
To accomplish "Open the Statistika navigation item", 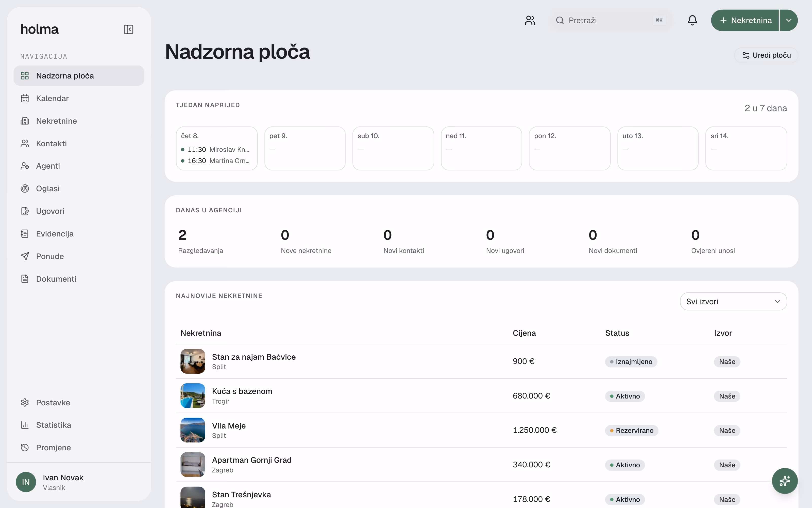I will (79, 425).
